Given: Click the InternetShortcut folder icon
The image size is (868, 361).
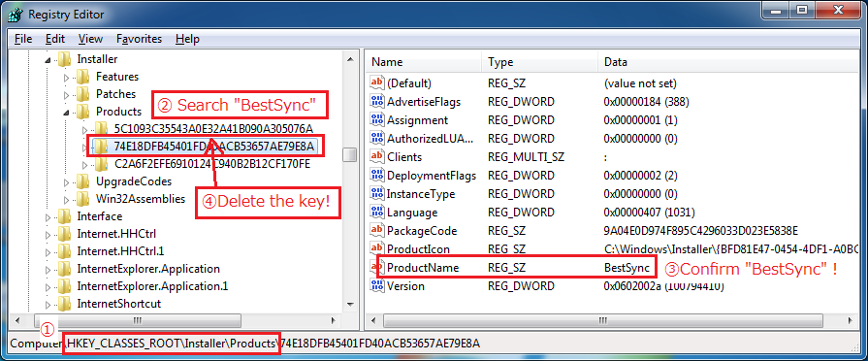Looking at the screenshot, I should [64, 304].
